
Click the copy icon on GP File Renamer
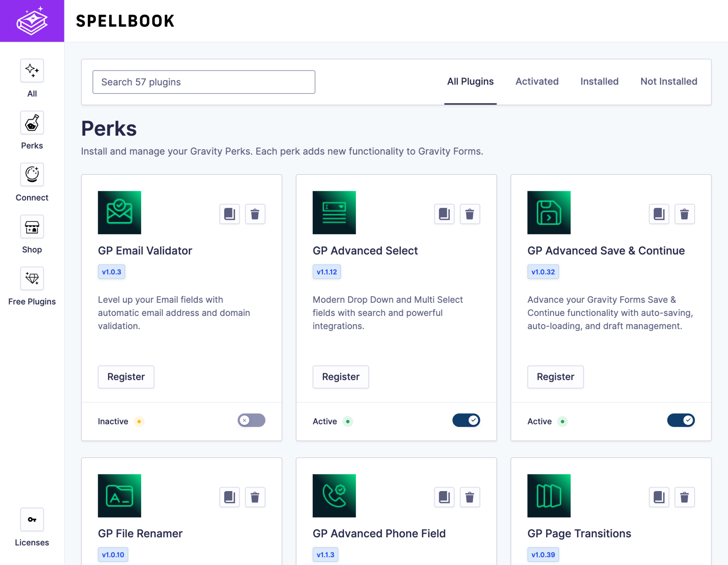229,497
